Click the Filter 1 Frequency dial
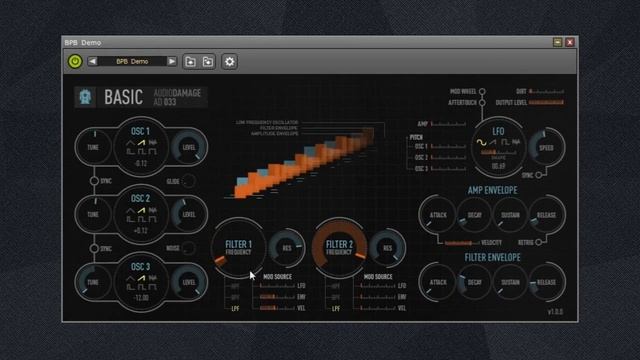The width and height of the screenshot is (640, 360). pos(239,248)
